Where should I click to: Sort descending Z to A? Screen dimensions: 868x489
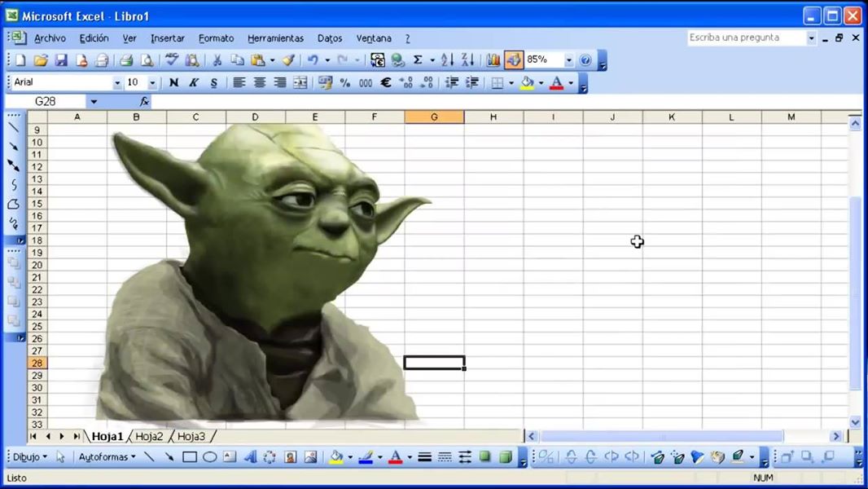[467, 59]
